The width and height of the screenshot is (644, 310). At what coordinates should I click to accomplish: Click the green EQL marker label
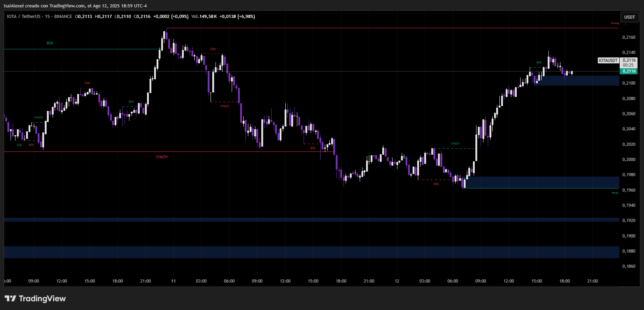pos(19,145)
